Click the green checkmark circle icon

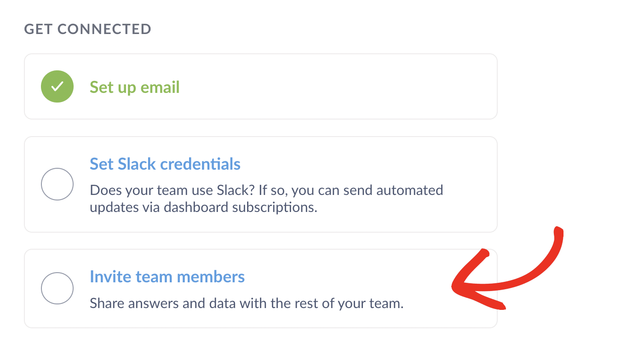tap(57, 86)
